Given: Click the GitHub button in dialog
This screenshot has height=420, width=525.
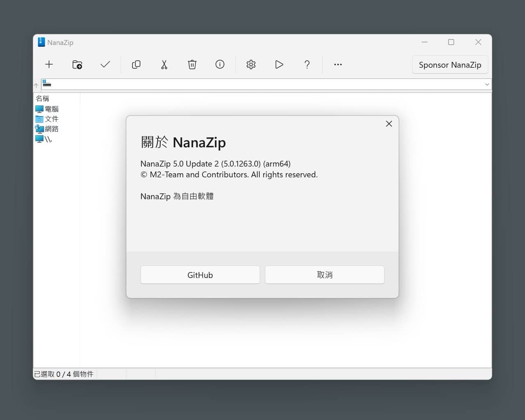Looking at the screenshot, I should tap(200, 275).
